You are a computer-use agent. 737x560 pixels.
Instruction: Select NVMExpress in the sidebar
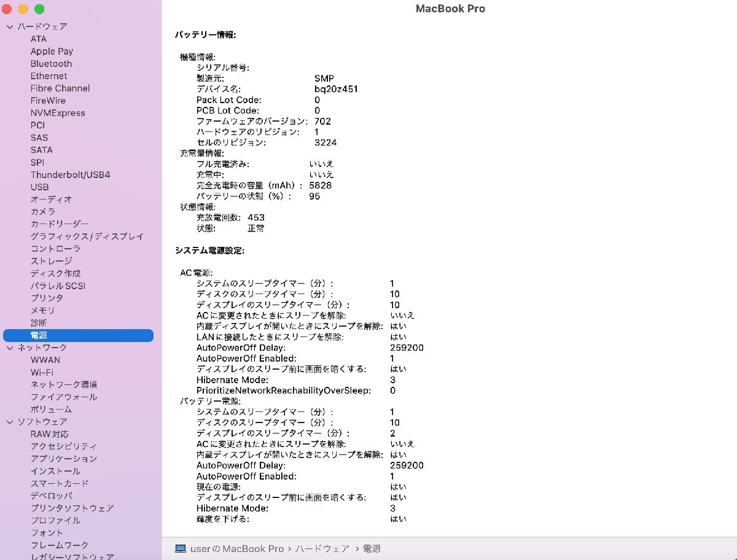pyautogui.click(x=58, y=112)
